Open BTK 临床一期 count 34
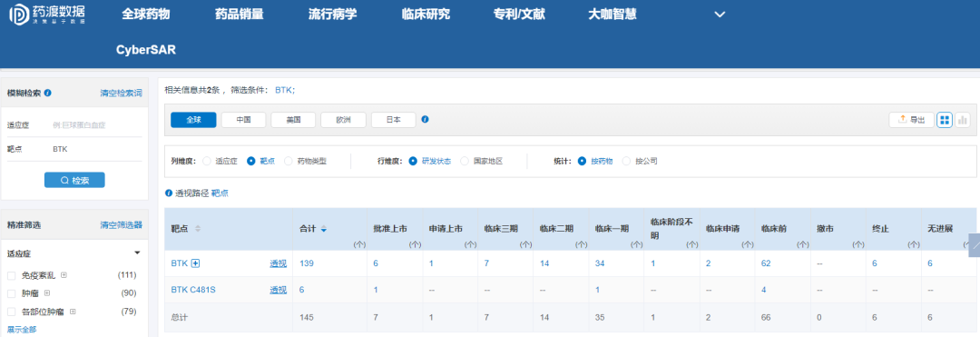 [600, 263]
